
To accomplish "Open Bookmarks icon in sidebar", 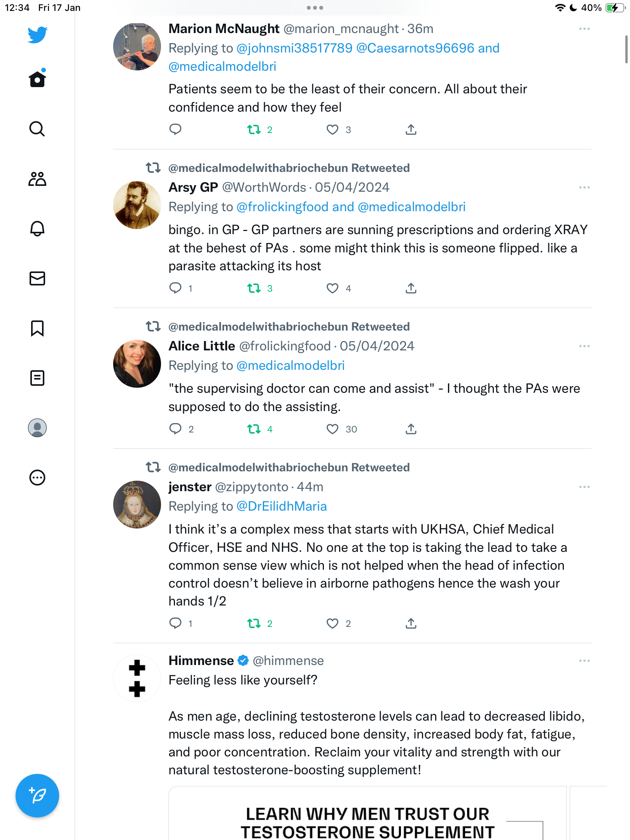I will (x=37, y=328).
